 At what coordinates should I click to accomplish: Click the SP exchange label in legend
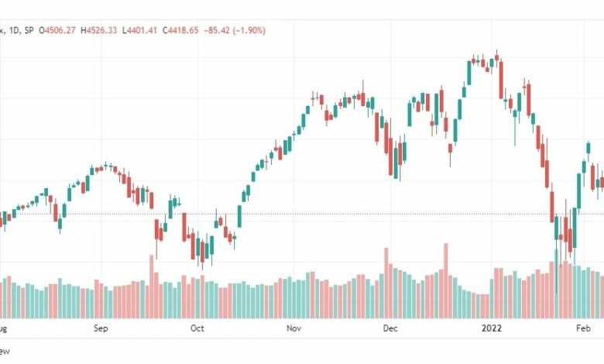click(29, 30)
